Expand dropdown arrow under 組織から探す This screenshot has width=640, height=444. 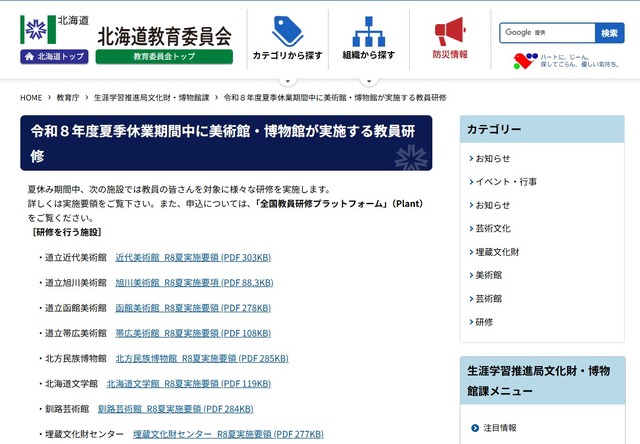pyautogui.click(x=369, y=81)
